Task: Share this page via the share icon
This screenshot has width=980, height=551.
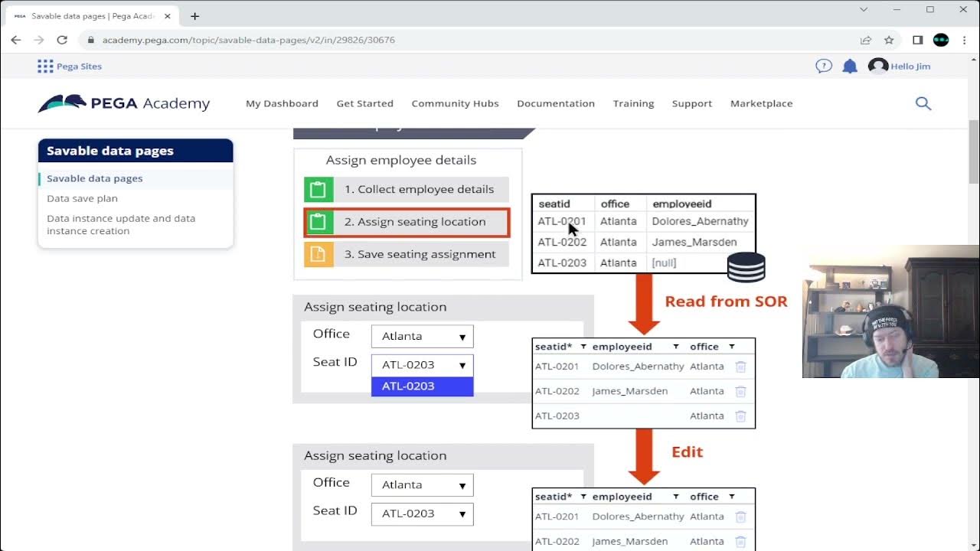Action: (866, 40)
